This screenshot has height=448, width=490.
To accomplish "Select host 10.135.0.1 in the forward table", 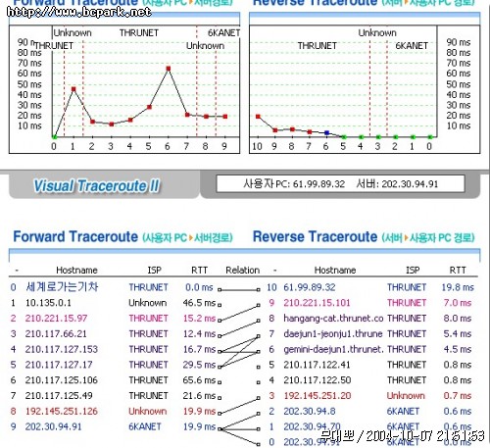I will coord(48,303).
